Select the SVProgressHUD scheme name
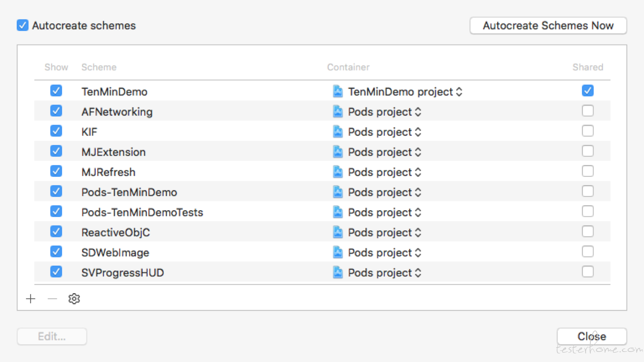The height and width of the screenshot is (362, 644). 123,273
